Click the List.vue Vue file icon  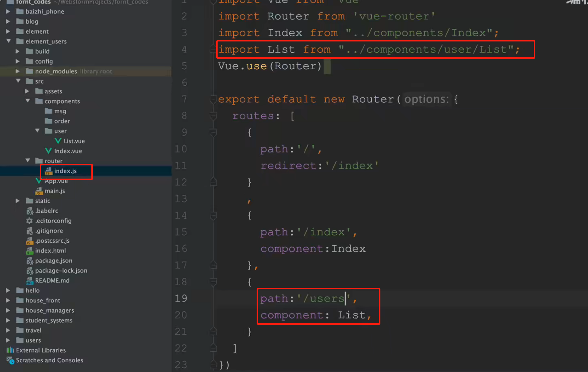tap(58, 141)
